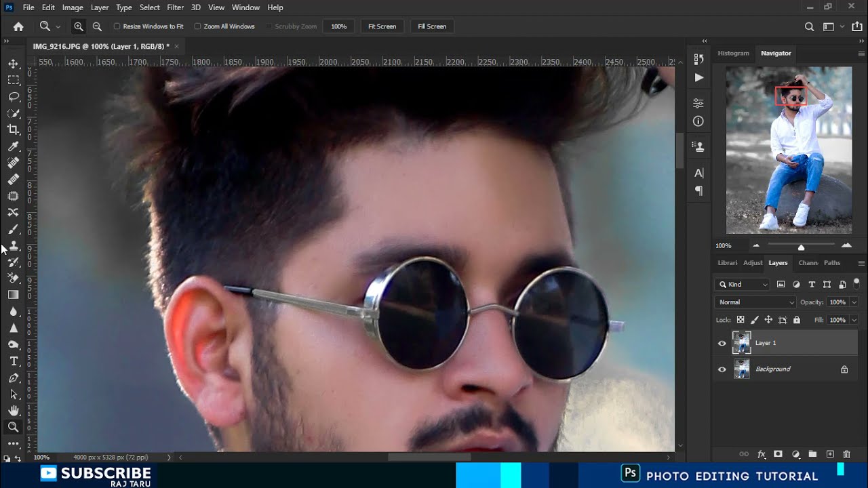The image size is (868, 488).
Task: Hide Layer 1 with its eye icon
Action: coord(722,343)
